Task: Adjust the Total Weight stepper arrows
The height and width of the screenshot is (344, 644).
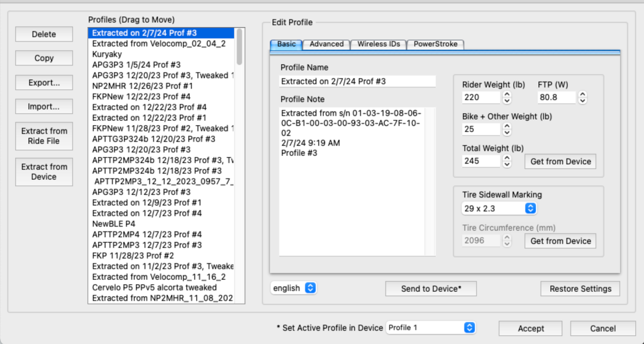Action: pos(508,161)
